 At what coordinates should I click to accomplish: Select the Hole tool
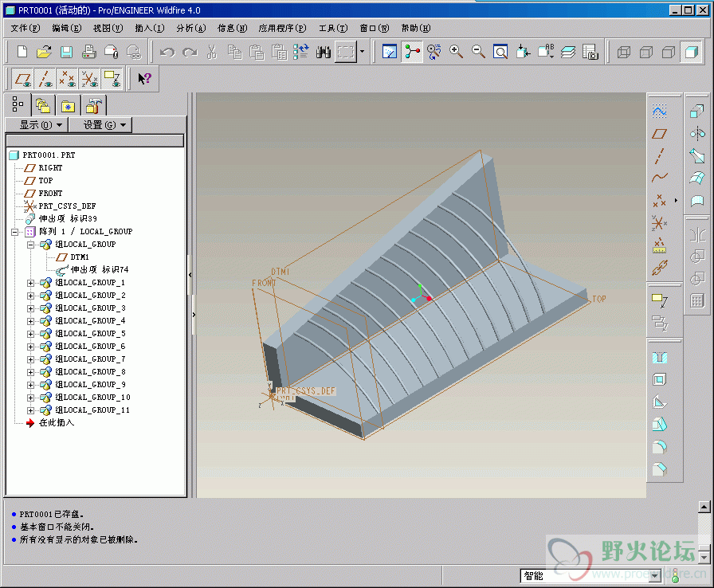(x=659, y=358)
